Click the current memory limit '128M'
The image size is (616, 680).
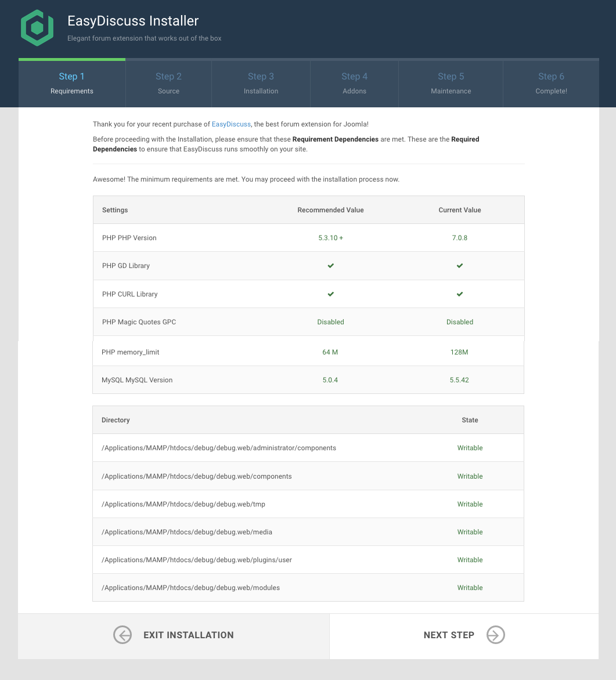click(x=459, y=352)
